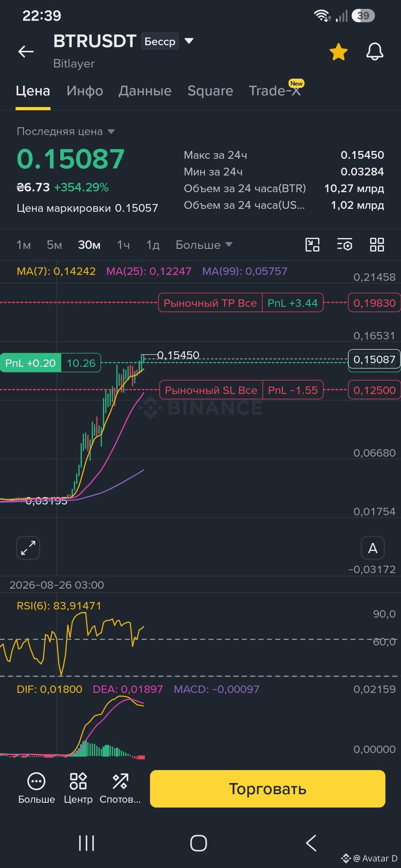Image resolution: width=401 pixels, height=868 pixels.
Task: Tap the PnL +0.20 position label
Action: pyautogui.click(x=30, y=363)
